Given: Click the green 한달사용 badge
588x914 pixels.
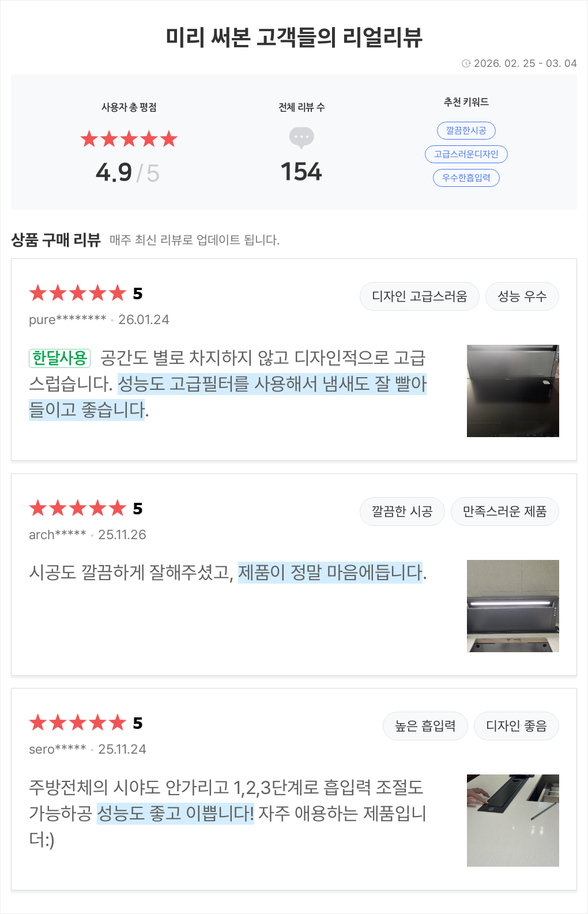Looking at the screenshot, I should click(59, 358).
